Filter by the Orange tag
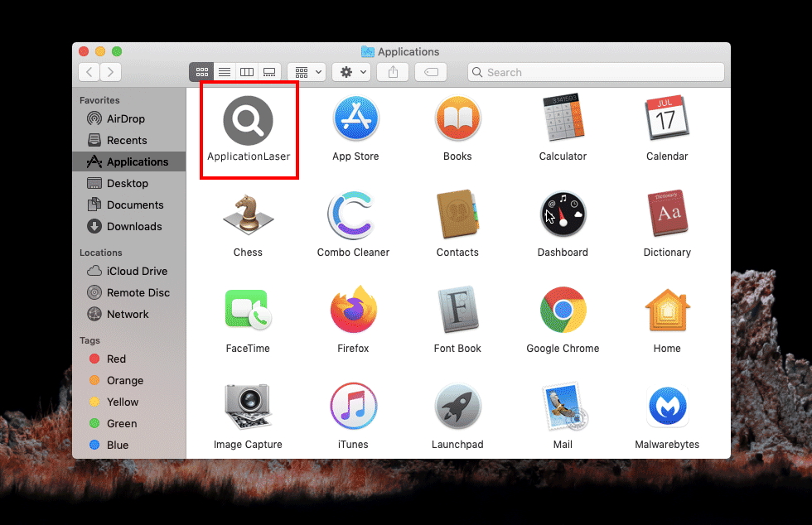Image resolution: width=812 pixels, height=525 pixels. pyautogui.click(x=129, y=381)
